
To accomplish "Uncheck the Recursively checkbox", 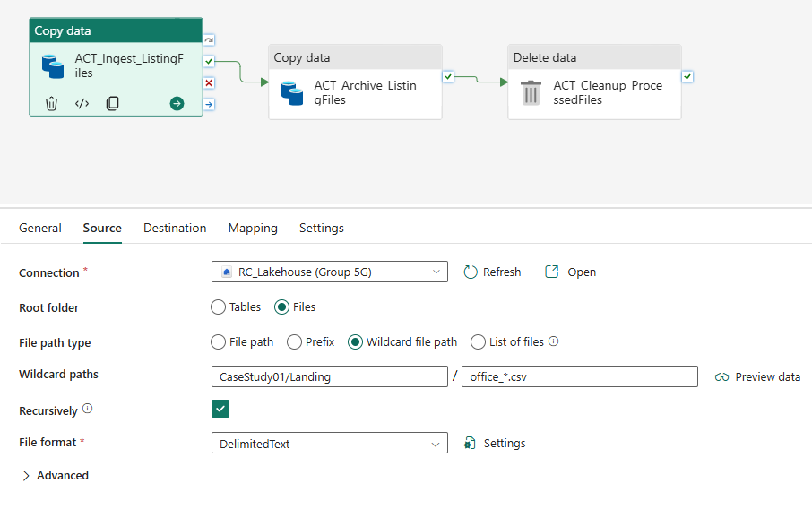I will click(220, 409).
